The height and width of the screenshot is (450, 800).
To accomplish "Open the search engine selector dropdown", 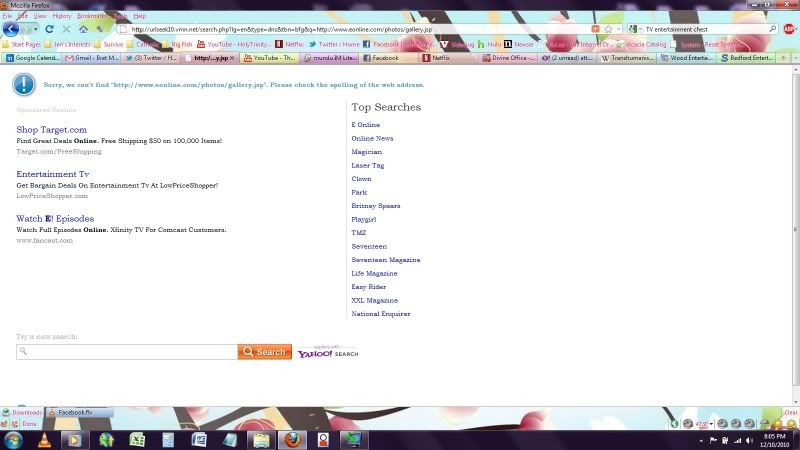I will 635,29.
